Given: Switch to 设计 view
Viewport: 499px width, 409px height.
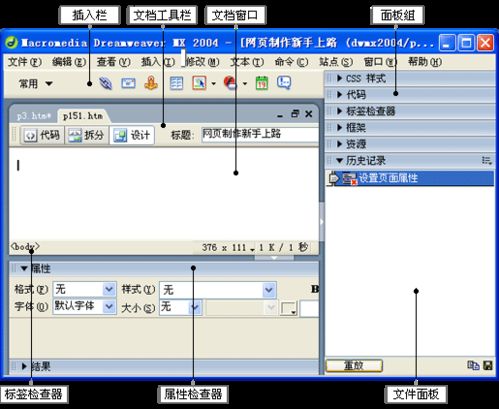Looking at the screenshot, I should coord(132,135).
